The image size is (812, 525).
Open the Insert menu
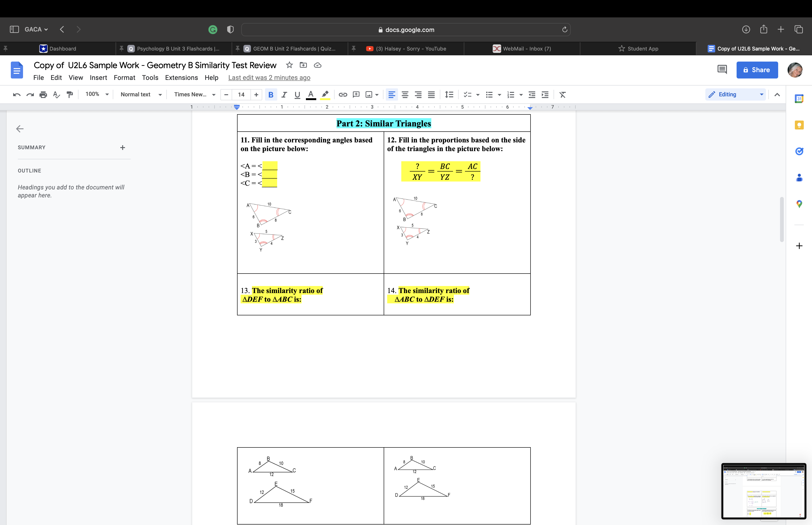[x=98, y=78]
